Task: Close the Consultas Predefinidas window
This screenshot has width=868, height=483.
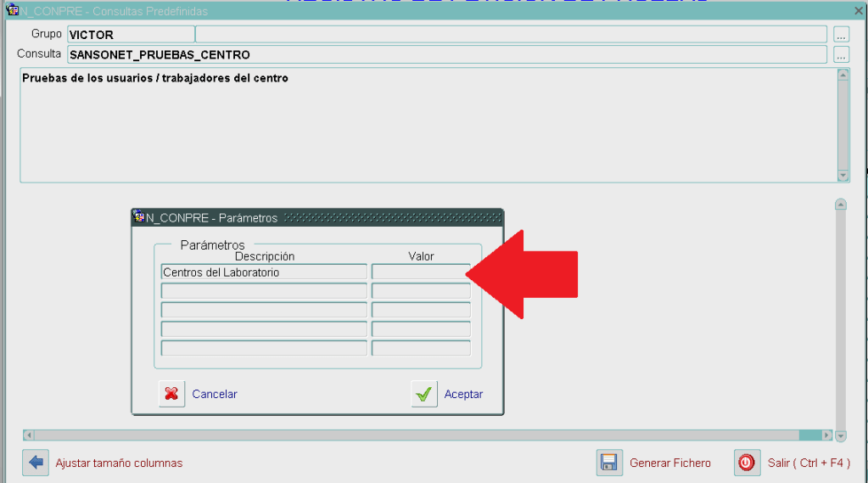Action: 858,11
